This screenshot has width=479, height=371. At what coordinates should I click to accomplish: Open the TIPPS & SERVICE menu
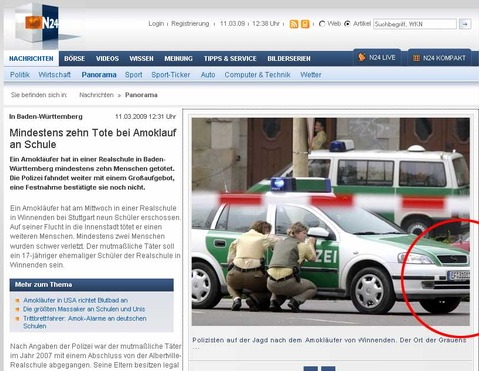[x=230, y=59]
